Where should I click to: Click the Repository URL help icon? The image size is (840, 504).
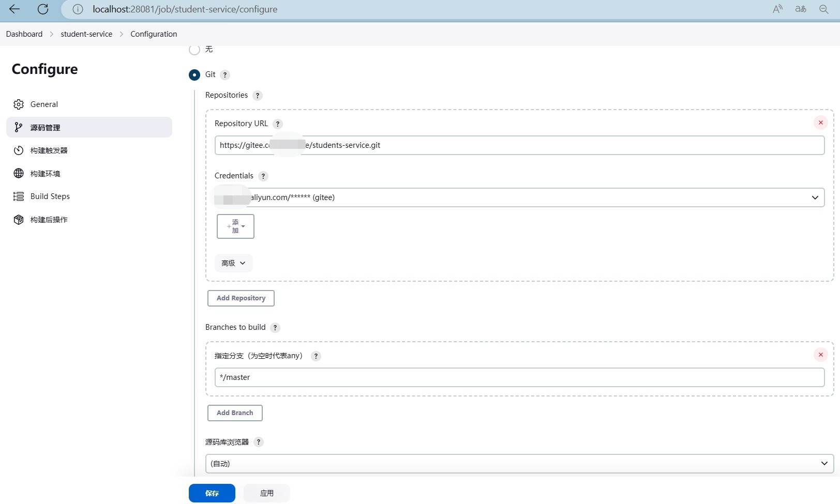coord(278,124)
